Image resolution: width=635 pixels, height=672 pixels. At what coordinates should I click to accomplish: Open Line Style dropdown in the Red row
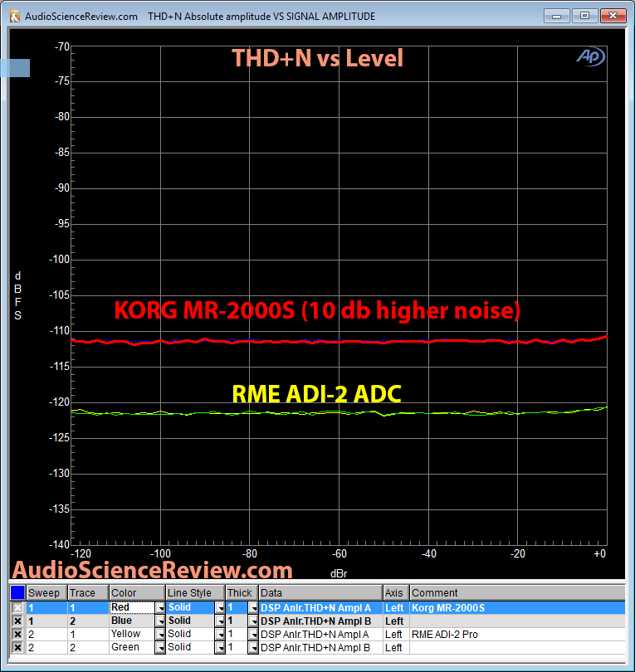click(x=220, y=608)
